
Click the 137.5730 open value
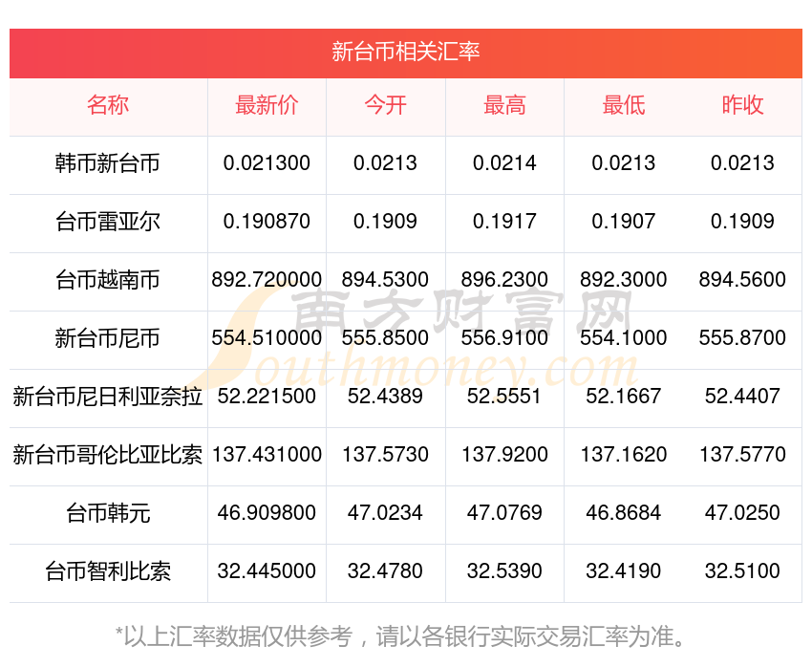click(385, 455)
